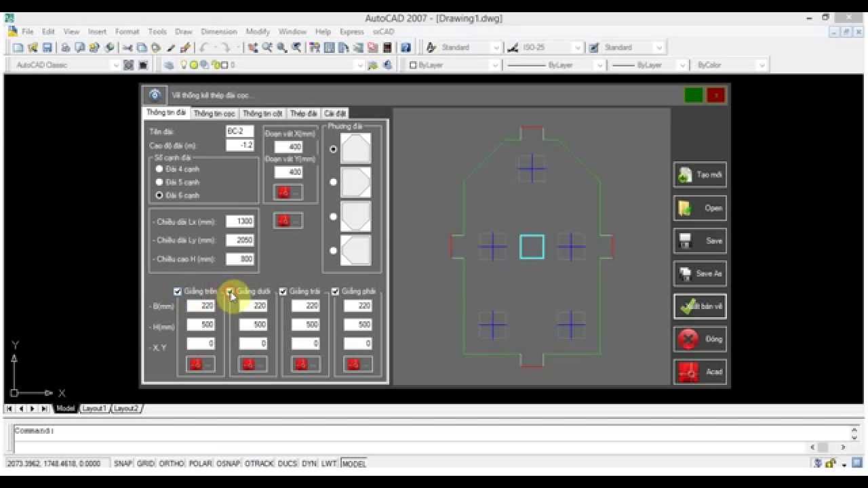Click the green square button in dialog header
Image resolution: width=868 pixels, height=488 pixels.
(693, 95)
